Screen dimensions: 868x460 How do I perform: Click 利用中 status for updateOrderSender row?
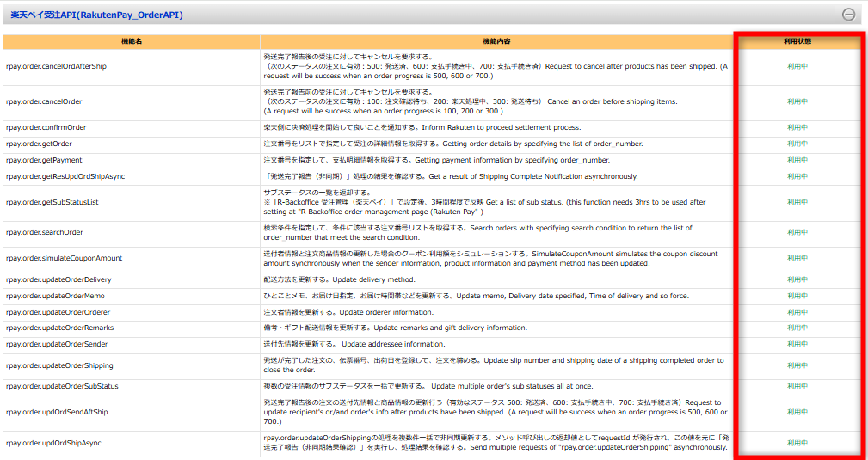coord(797,344)
